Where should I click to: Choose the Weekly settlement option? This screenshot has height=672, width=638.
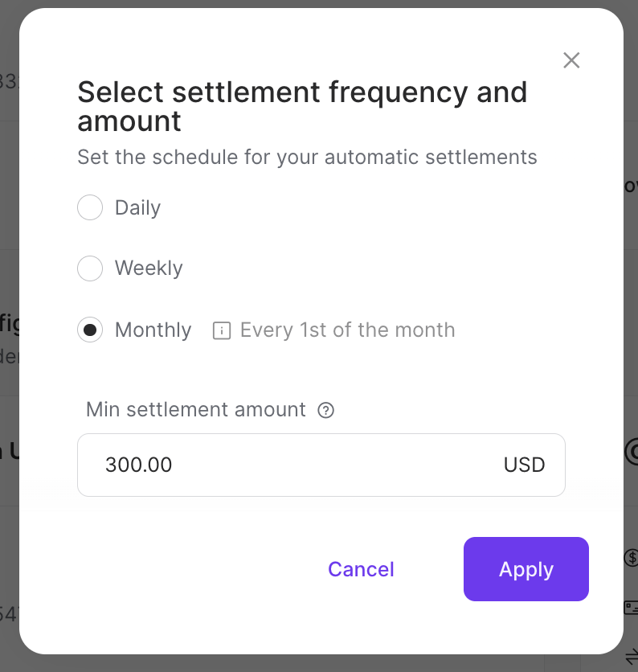(x=90, y=268)
